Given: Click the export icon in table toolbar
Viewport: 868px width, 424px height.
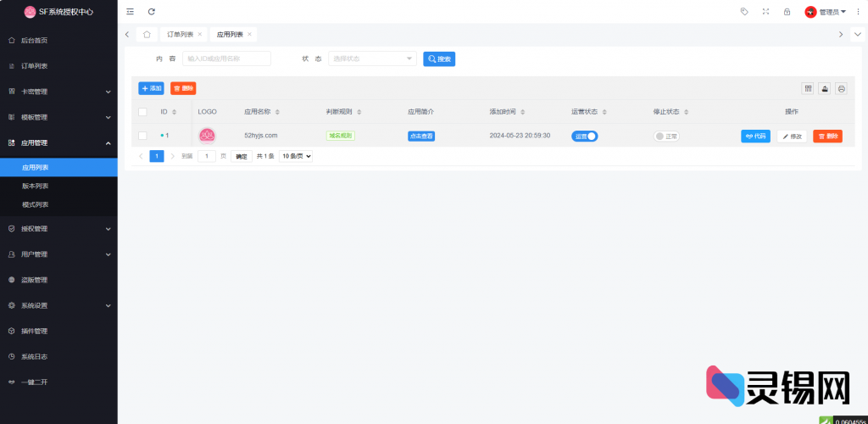Looking at the screenshot, I should point(824,88).
